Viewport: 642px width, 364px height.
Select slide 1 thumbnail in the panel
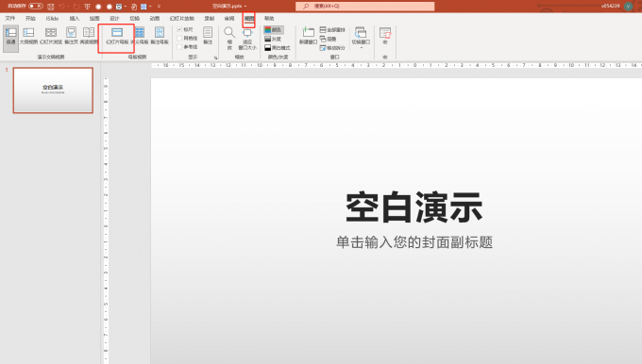click(x=53, y=91)
